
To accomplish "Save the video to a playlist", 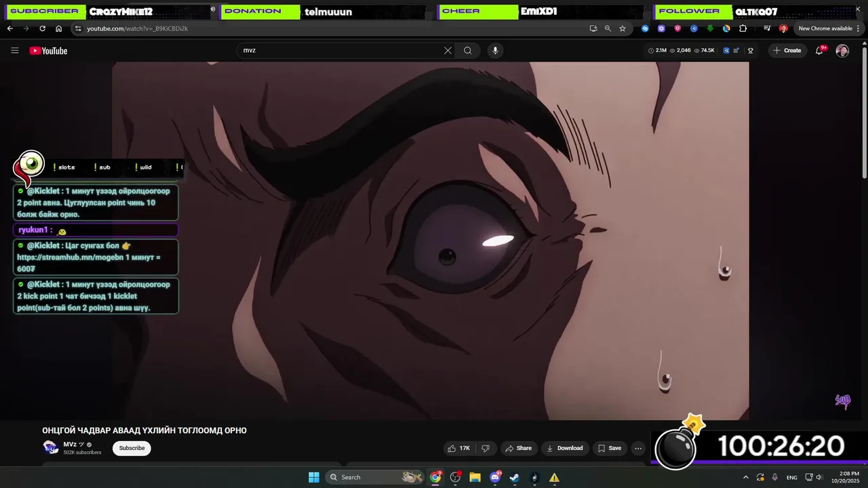I will (x=610, y=448).
